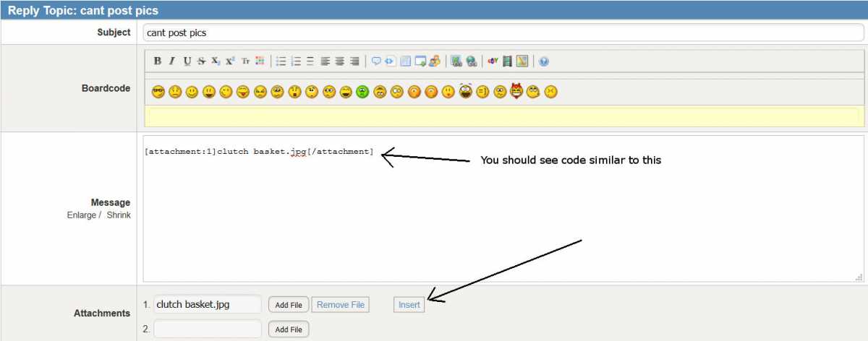Apply strikethrough text formatting

tap(202, 61)
